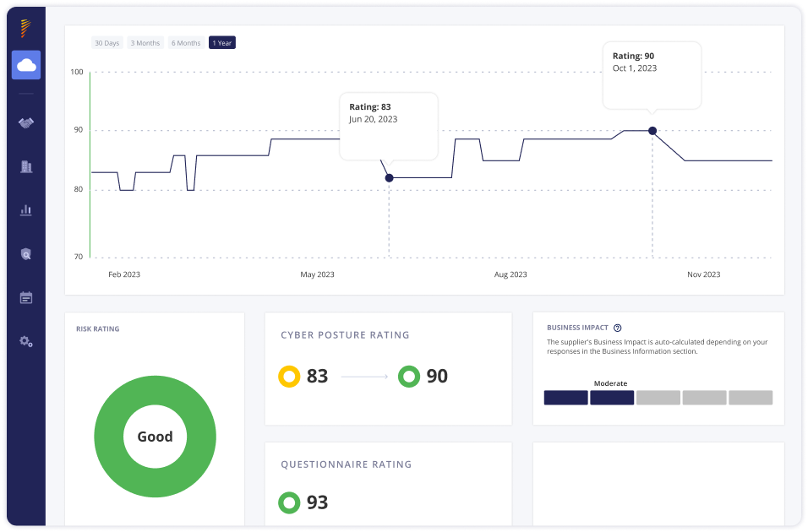808x532 pixels.
Task: Click the 70 y-axis label
Action: (x=79, y=257)
